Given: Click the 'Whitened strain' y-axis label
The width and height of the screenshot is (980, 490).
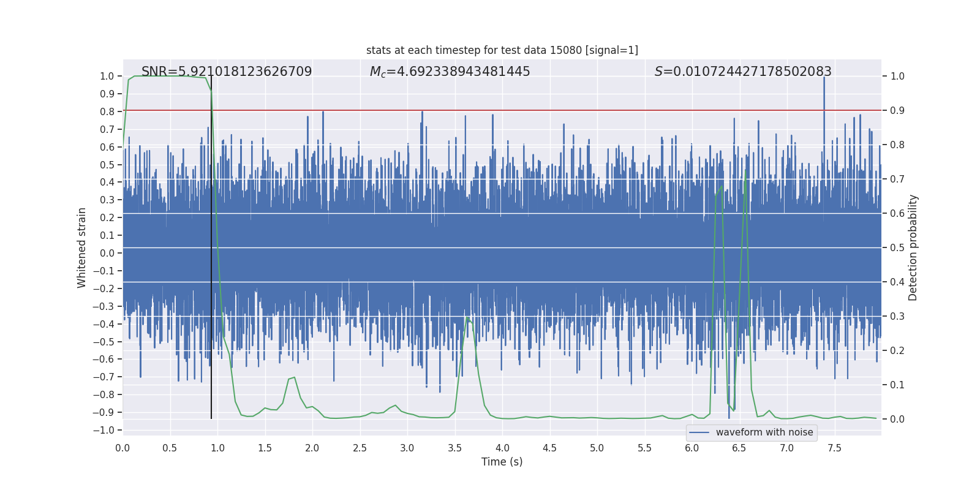Looking at the screenshot, I should click(82, 247).
